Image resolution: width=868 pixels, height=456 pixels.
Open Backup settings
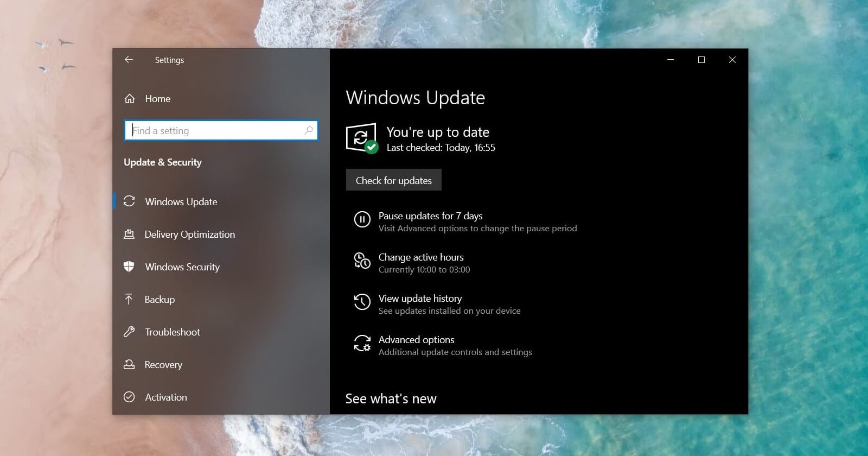(x=159, y=299)
